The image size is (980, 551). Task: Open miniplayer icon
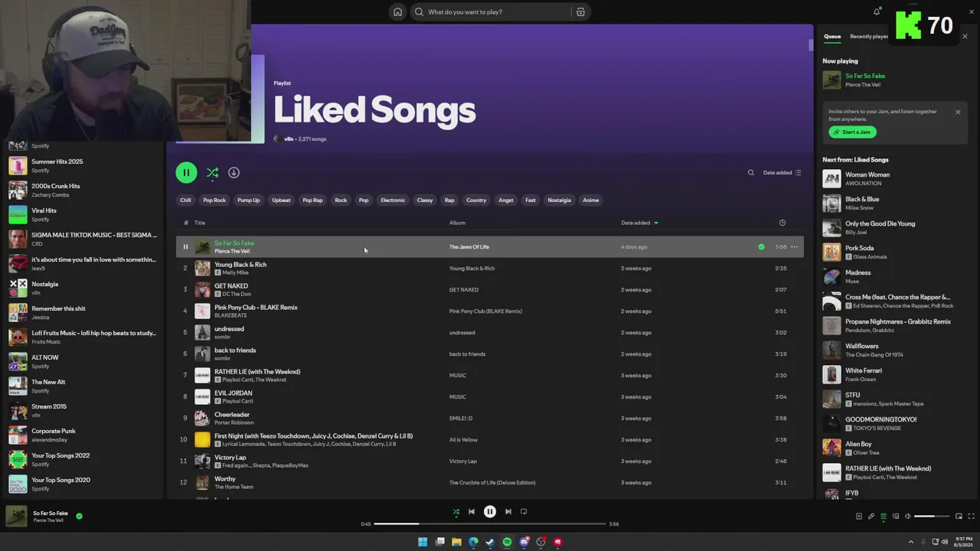tap(959, 517)
